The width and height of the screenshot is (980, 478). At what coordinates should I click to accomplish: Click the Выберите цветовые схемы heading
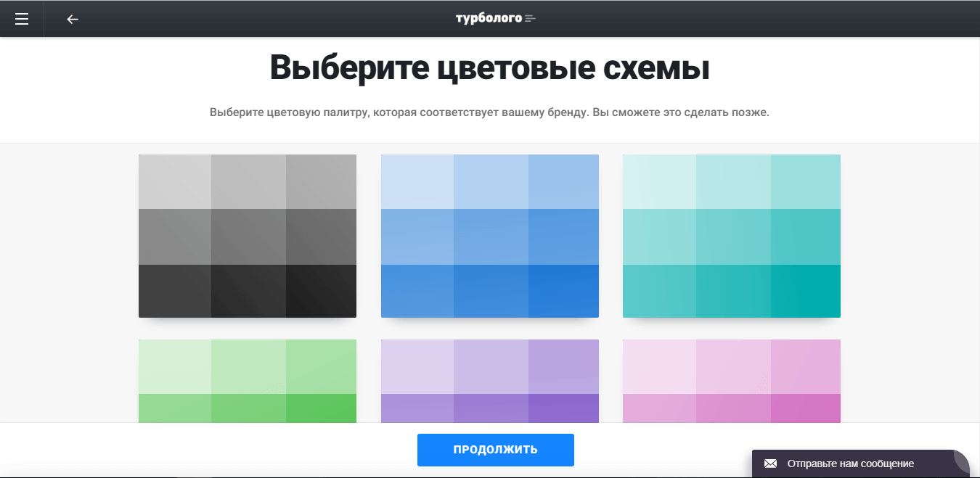coord(489,69)
